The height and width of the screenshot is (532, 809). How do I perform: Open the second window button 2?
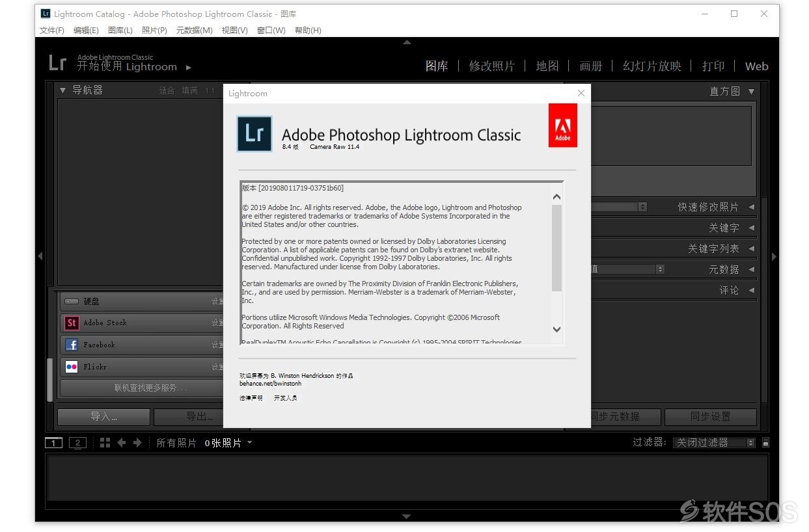click(x=77, y=443)
